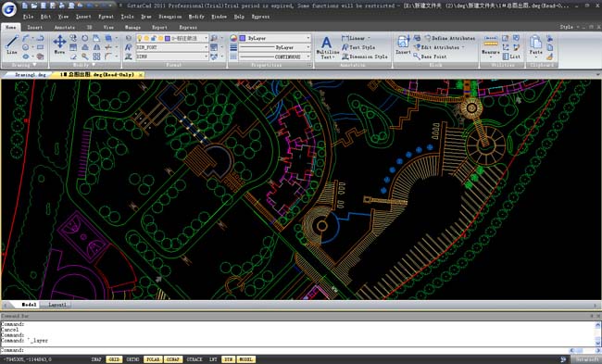Toggle LWT lineweight display in status bar
The image size is (602, 364).
(x=213, y=359)
